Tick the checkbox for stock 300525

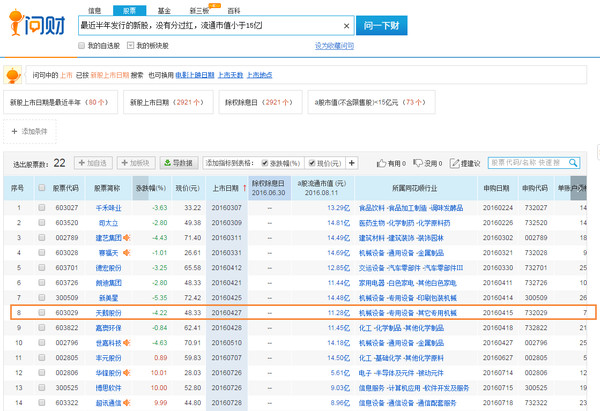coord(42,388)
